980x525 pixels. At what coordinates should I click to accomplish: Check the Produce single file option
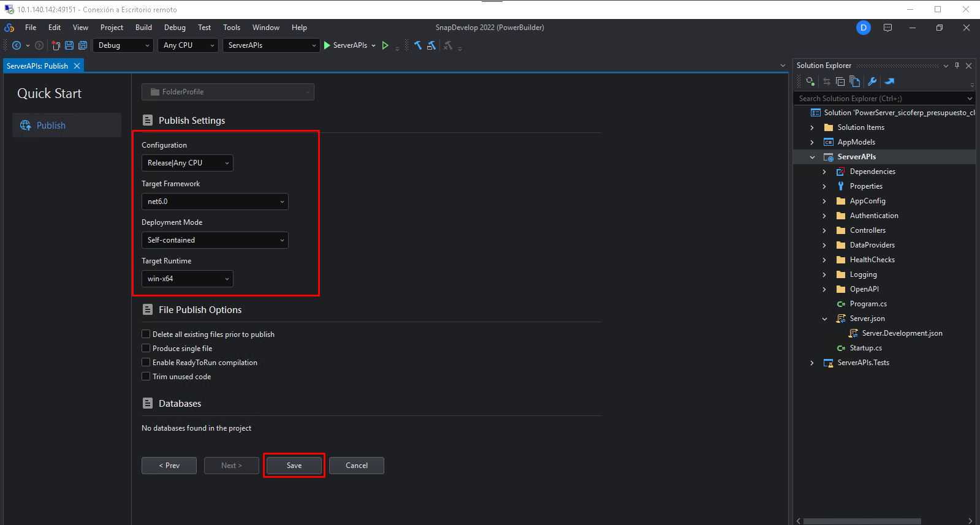tap(146, 349)
